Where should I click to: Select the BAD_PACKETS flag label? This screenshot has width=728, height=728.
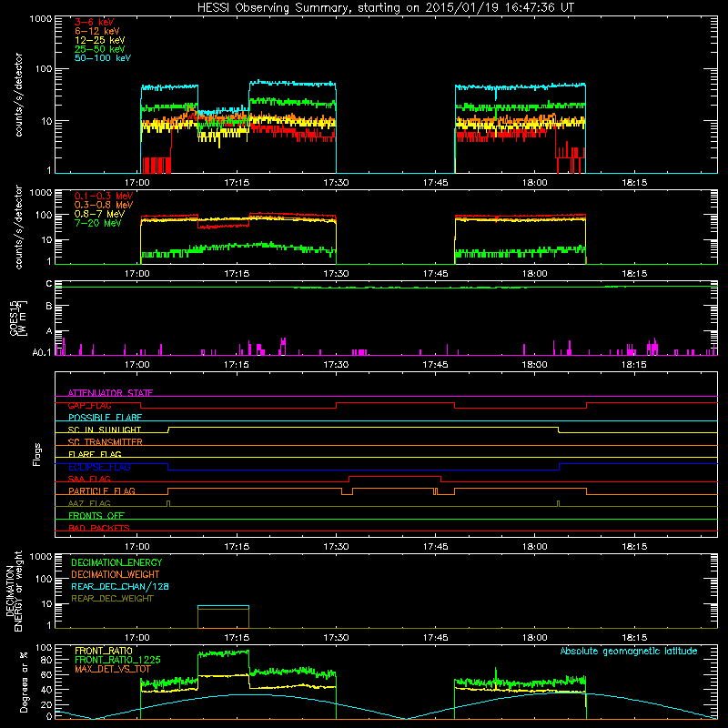tap(99, 528)
